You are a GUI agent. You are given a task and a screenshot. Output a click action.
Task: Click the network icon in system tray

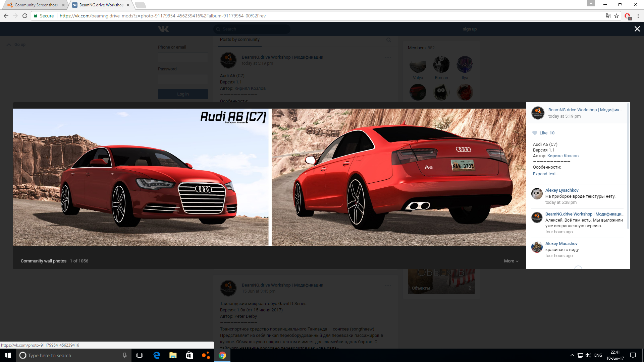point(580,355)
